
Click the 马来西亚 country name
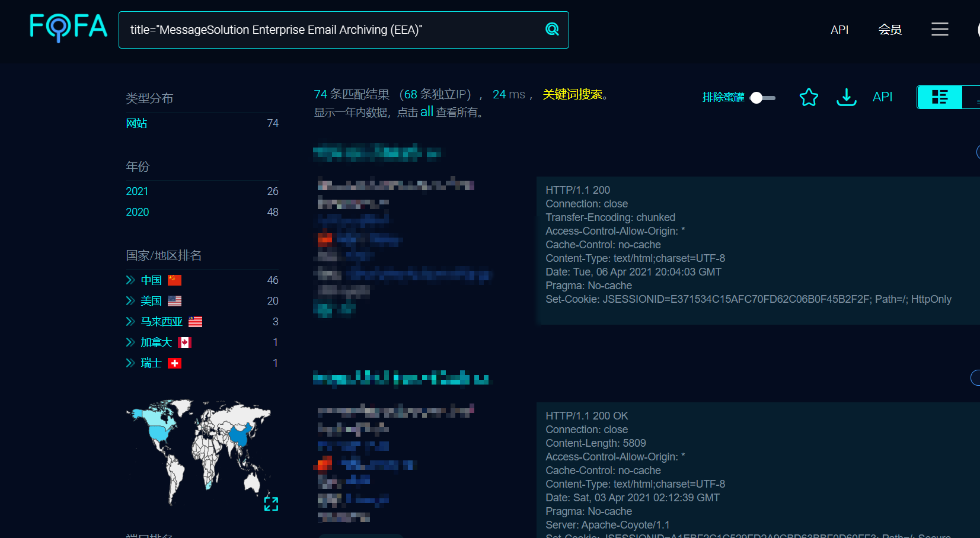point(162,322)
